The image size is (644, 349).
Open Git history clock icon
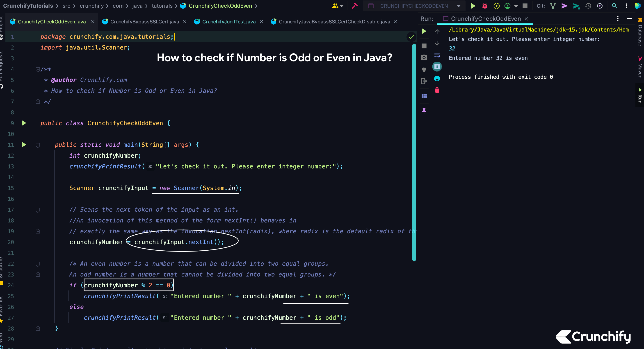click(588, 6)
